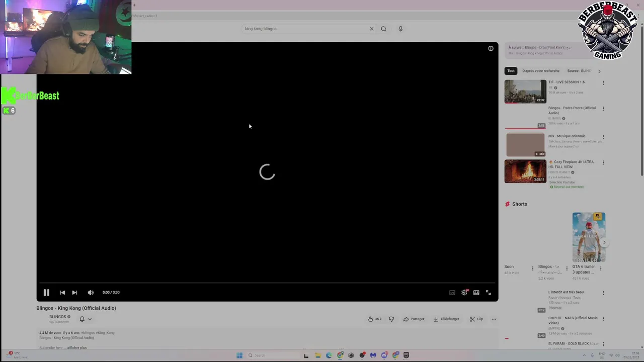The height and width of the screenshot is (362, 644).
Task: Expand description with 'afficher plus'
Action: (76, 348)
